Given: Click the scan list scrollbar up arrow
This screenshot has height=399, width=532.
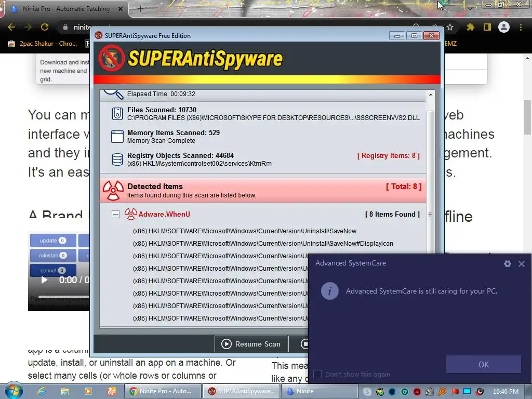Looking at the screenshot, I should 431,95.
